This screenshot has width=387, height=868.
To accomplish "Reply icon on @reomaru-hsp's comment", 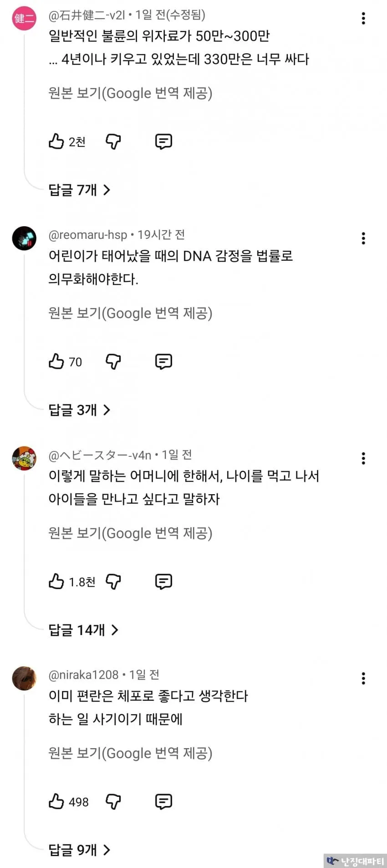I will point(163,362).
